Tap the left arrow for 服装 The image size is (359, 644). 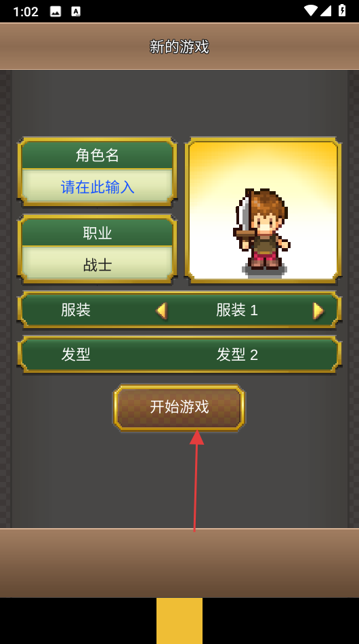point(162,310)
